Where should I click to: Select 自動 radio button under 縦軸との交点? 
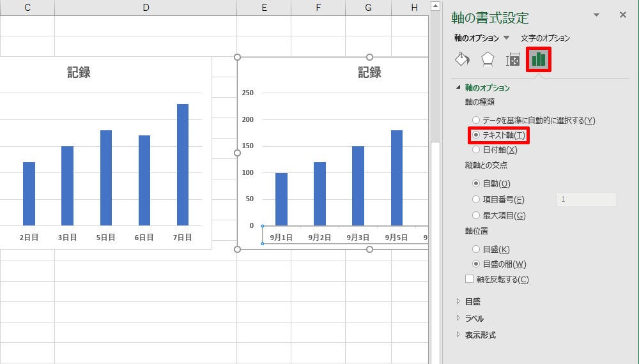click(476, 183)
